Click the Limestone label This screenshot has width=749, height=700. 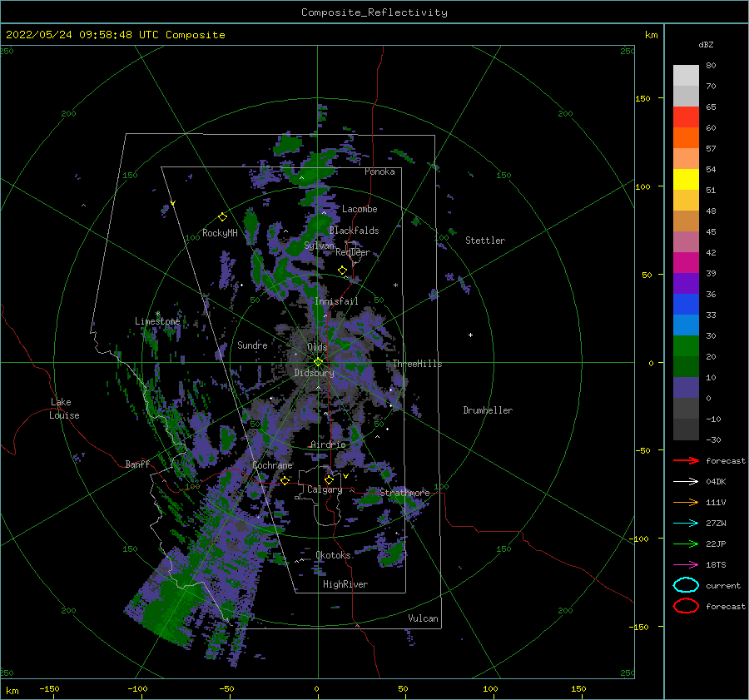(x=157, y=321)
